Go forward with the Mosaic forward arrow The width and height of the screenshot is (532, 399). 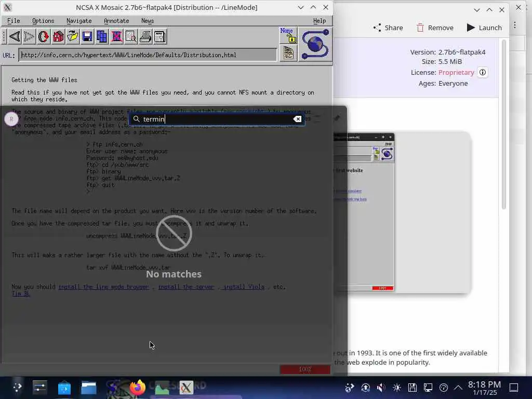pyautogui.click(x=29, y=36)
